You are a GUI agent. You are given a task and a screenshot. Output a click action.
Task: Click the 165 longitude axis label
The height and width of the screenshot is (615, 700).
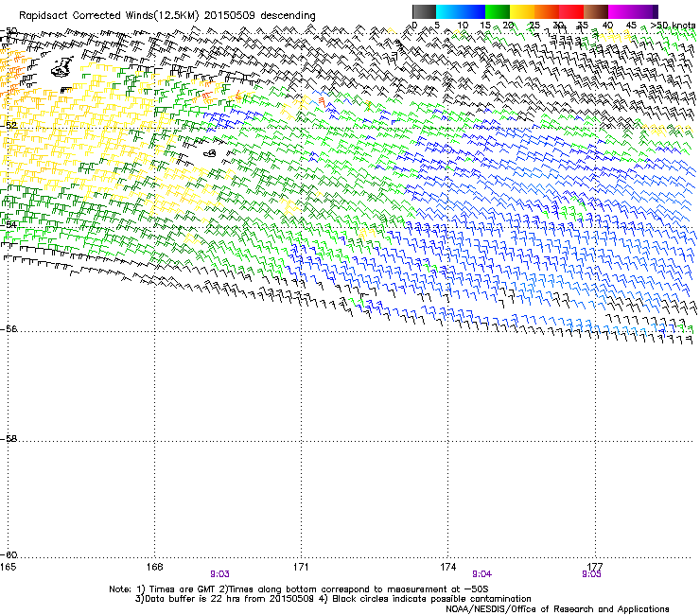click(8, 567)
